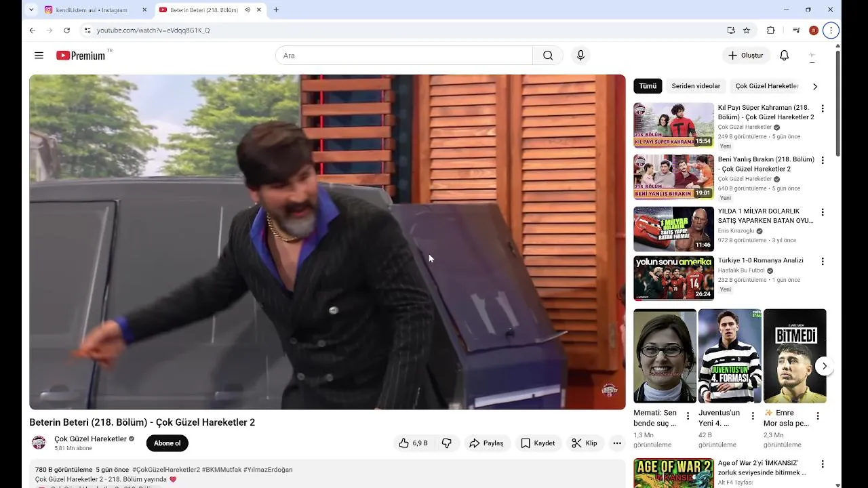Screen dimensions: 868x488
Task: Open Çok Güzel Hareketler channel avatar
Action: [x=39, y=443]
